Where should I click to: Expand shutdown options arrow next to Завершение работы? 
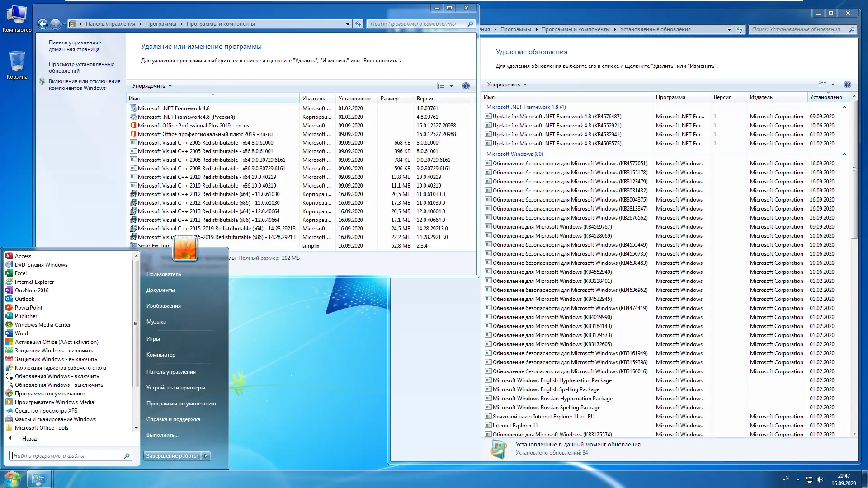click(206, 456)
